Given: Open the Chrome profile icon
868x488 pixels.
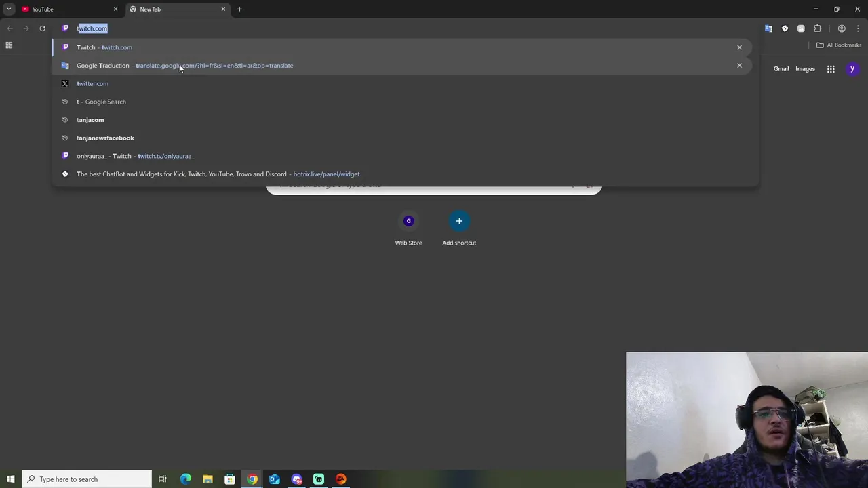Looking at the screenshot, I should tap(842, 28).
